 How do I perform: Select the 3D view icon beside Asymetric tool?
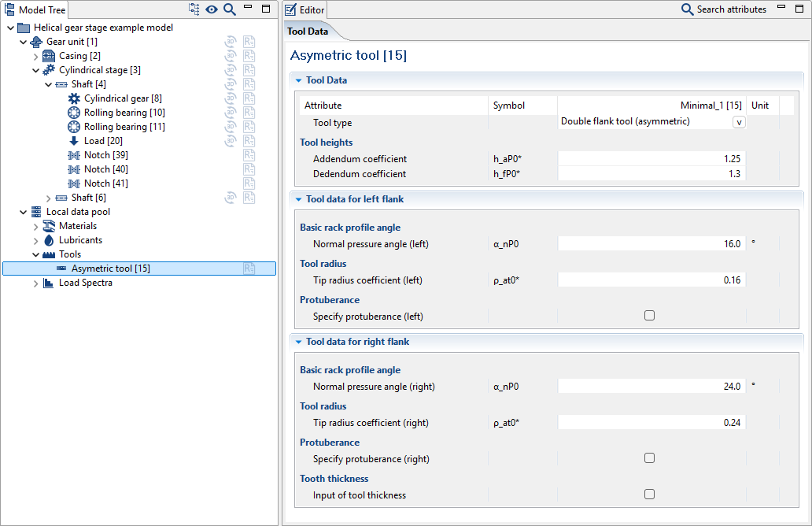250,268
